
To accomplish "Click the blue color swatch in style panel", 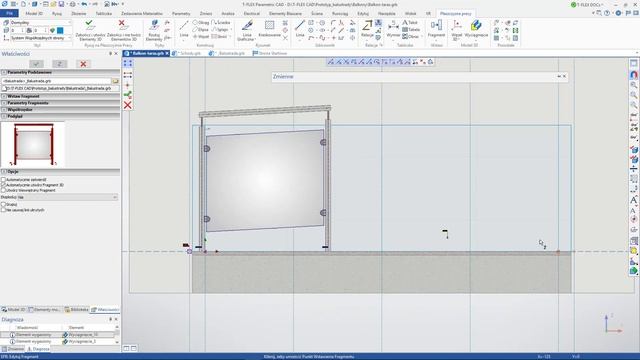I will 60,31.
